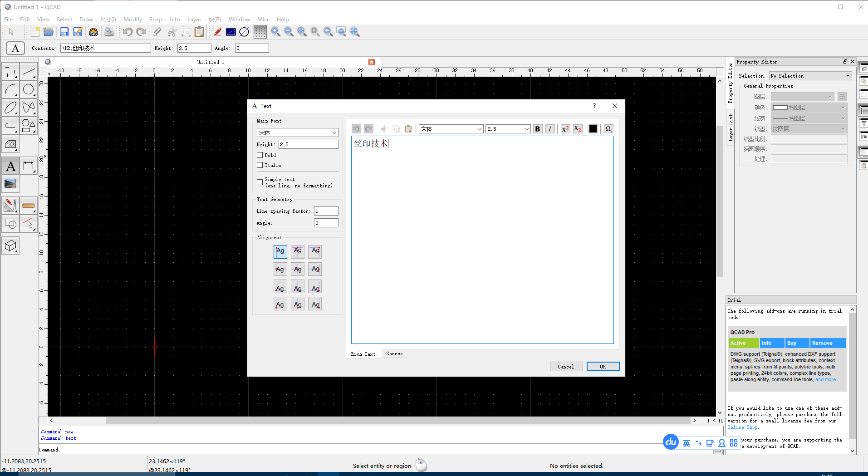Select the Circle tool
The width and height of the screenshot is (868, 476).
29,89
